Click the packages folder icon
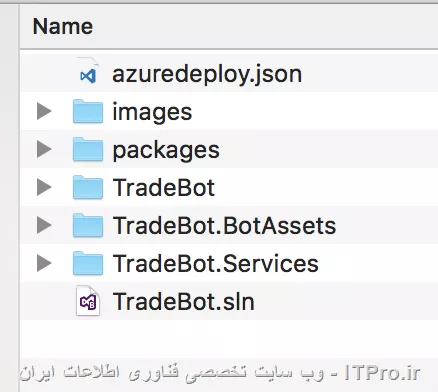 tap(88, 149)
